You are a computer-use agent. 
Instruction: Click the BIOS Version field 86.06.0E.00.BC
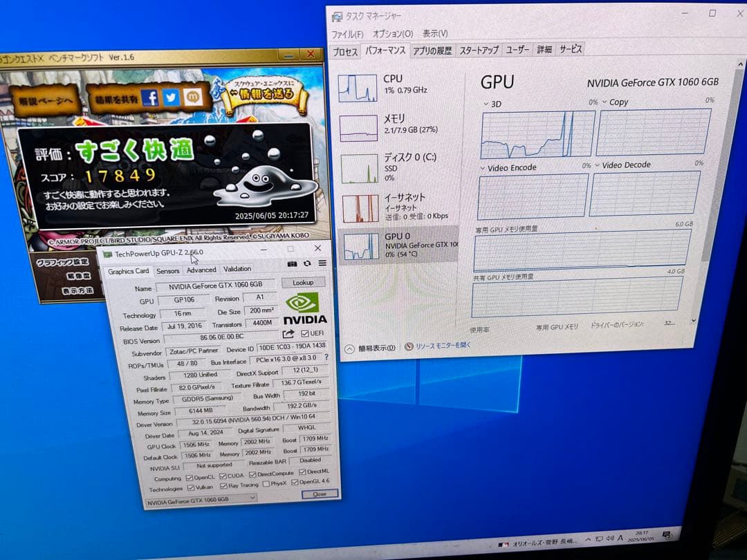221,337
